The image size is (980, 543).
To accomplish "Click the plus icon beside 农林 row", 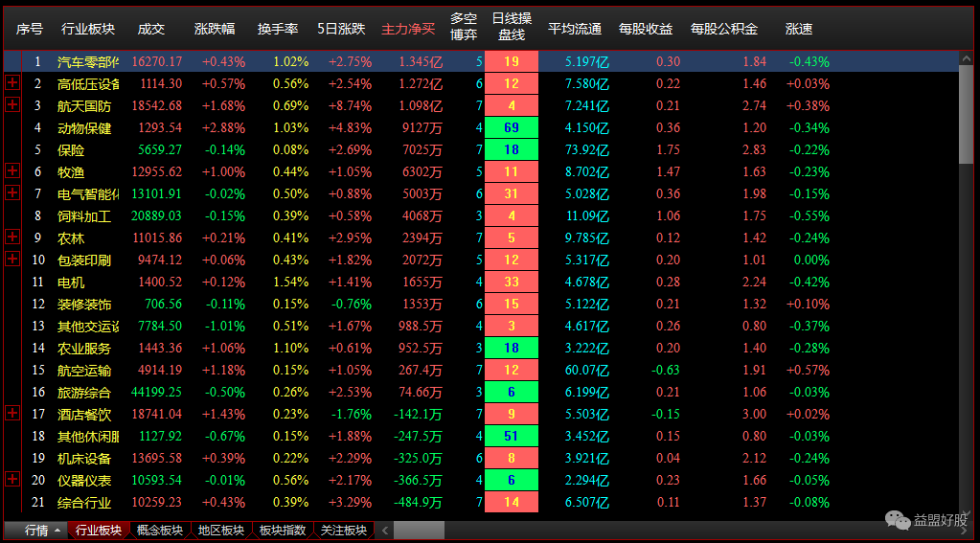I will click(11, 238).
